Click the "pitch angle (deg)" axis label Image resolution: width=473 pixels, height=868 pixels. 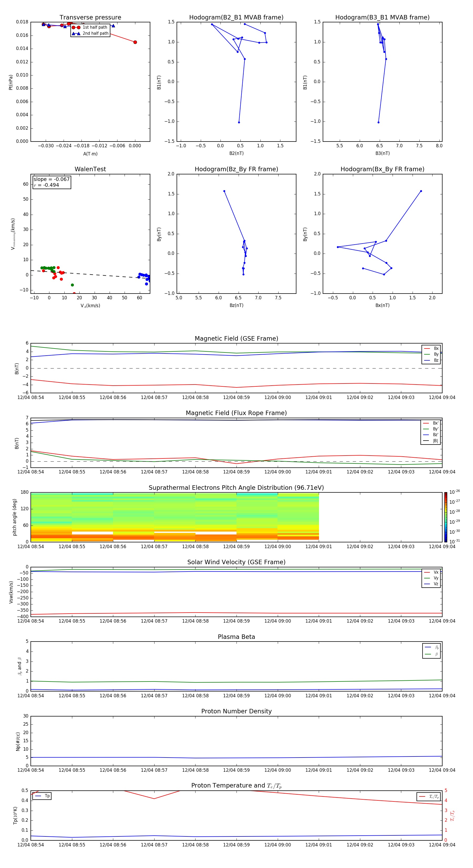tap(14, 517)
